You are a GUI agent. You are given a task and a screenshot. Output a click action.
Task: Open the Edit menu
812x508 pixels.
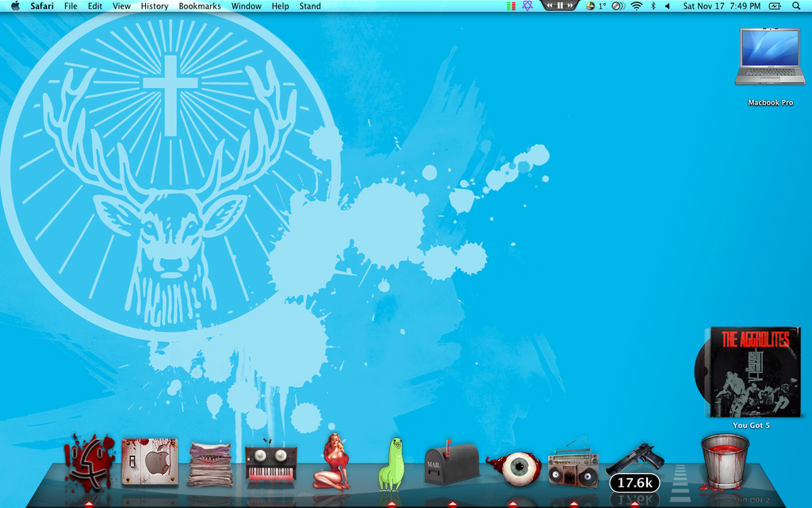pos(95,6)
